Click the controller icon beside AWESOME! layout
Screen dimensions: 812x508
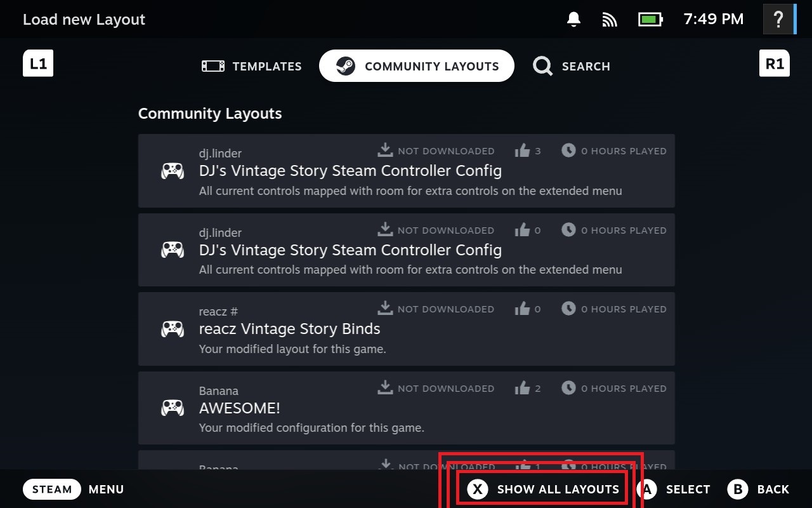[173, 408]
